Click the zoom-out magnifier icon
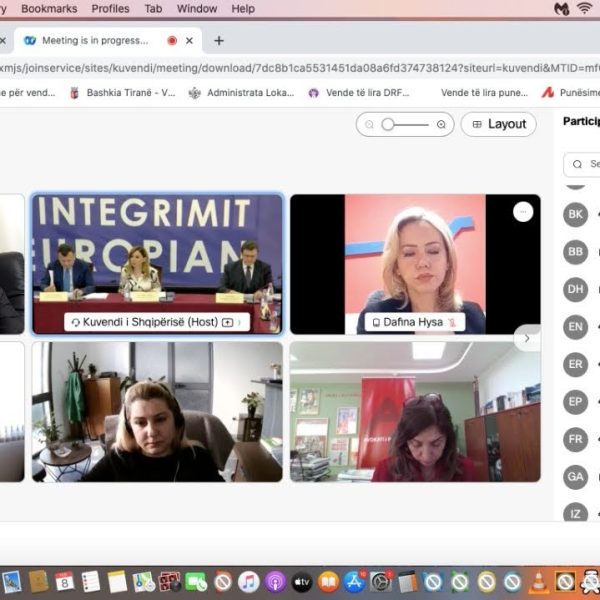Viewport: 600px width, 600px height. point(370,125)
